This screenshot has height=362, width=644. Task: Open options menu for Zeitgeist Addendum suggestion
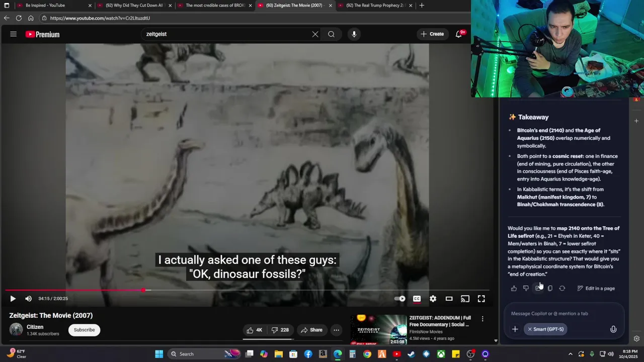point(482,319)
